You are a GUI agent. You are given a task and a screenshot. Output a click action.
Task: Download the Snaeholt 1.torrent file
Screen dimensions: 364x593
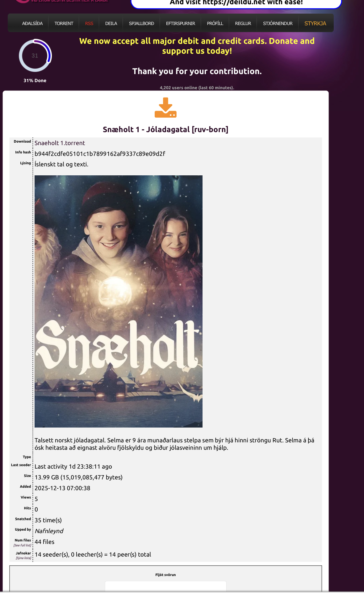click(60, 143)
